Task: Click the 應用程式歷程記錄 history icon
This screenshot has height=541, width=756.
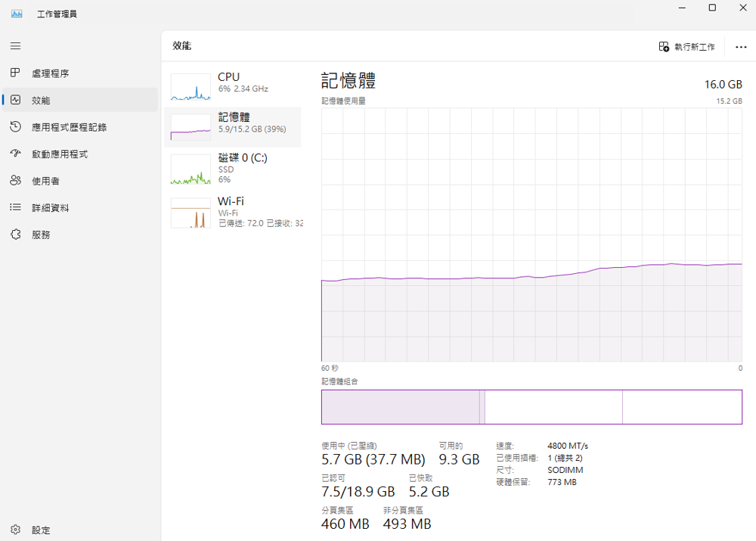Action: [x=15, y=127]
